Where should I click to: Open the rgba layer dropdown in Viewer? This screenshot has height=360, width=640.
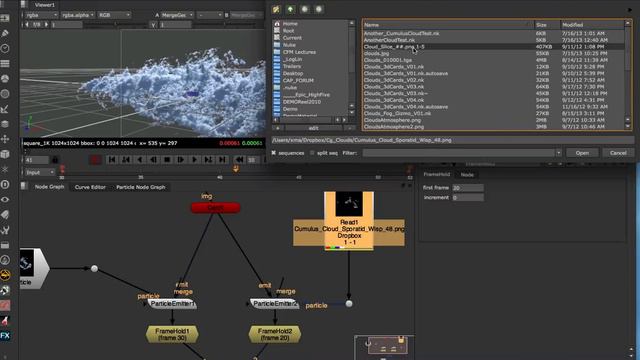click(x=41, y=15)
